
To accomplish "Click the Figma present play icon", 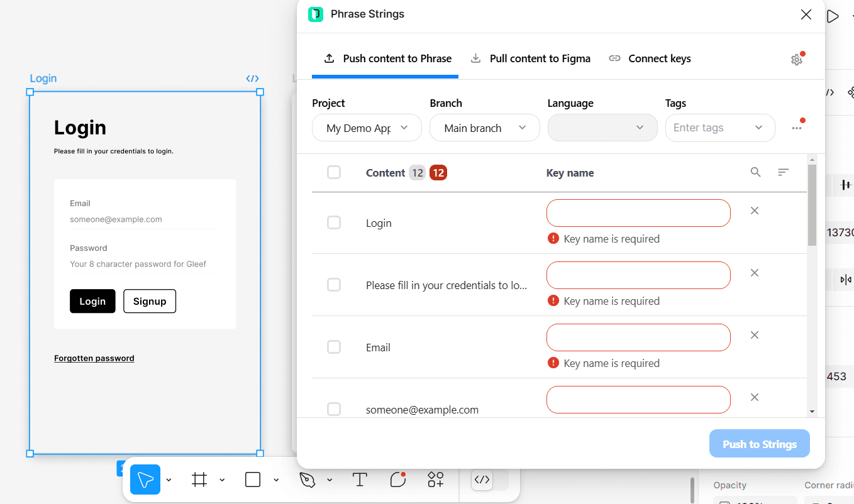I will 833,16.
